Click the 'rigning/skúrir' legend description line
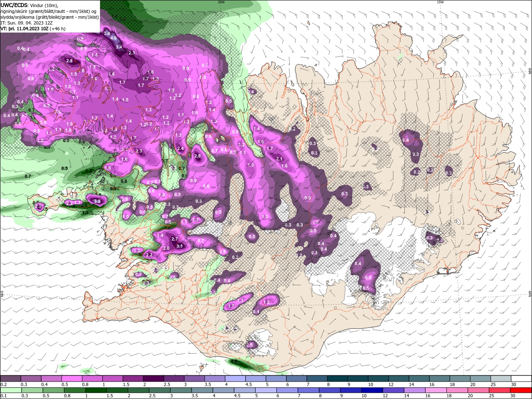532x399 pixels. coord(49,11)
